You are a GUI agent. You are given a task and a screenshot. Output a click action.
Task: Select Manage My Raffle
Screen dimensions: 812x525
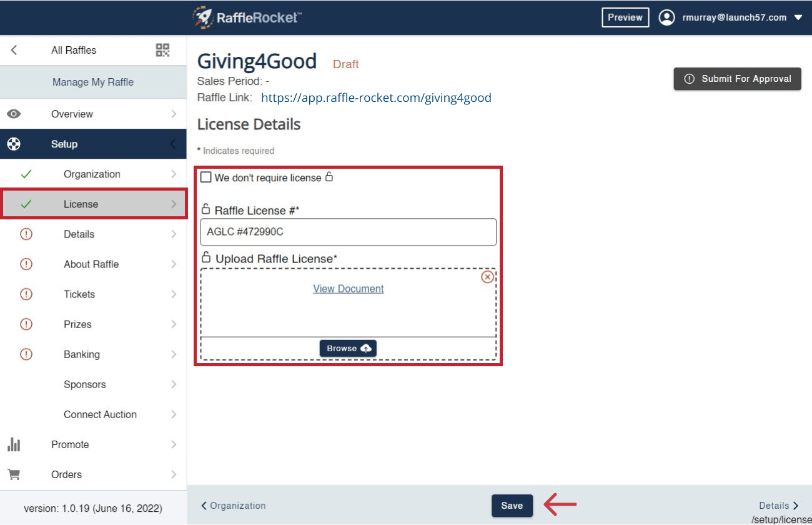(x=93, y=82)
